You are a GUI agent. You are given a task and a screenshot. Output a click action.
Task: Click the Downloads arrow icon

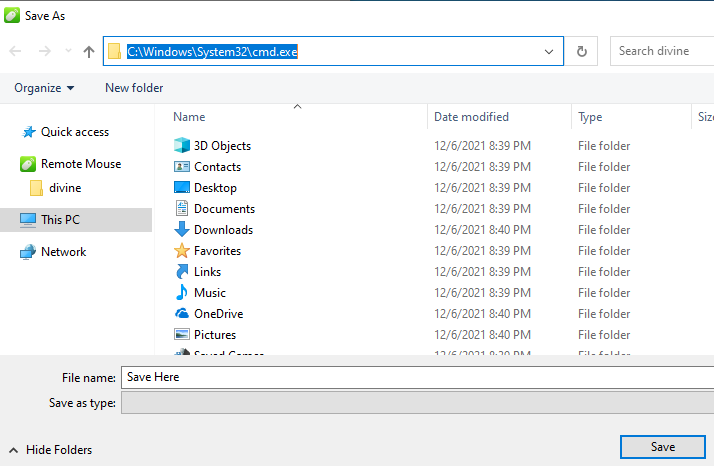[x=182, y=229]
